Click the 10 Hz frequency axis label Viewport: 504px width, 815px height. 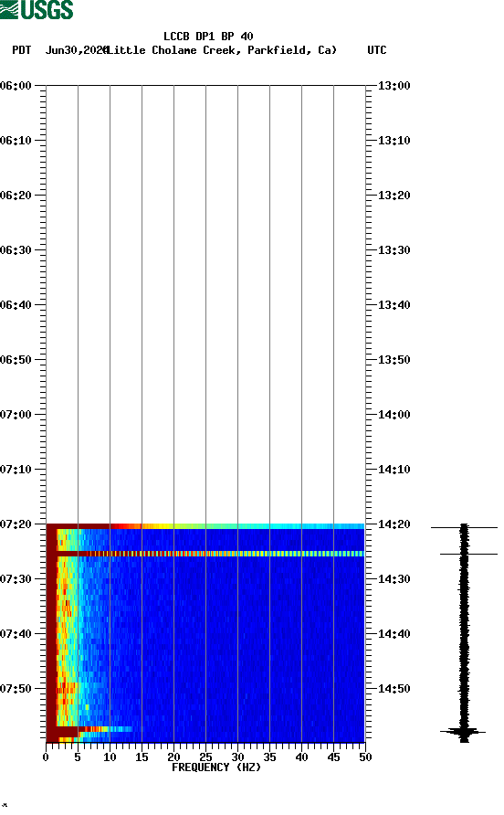[x=110, y=757]
